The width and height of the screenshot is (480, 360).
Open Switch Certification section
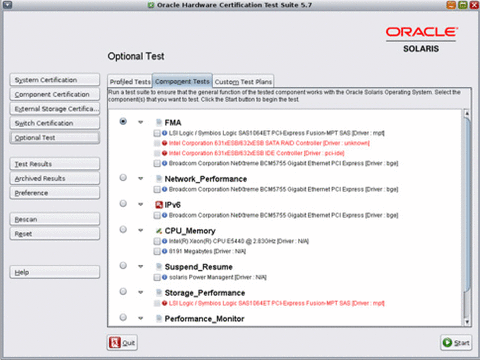(55, 123)
